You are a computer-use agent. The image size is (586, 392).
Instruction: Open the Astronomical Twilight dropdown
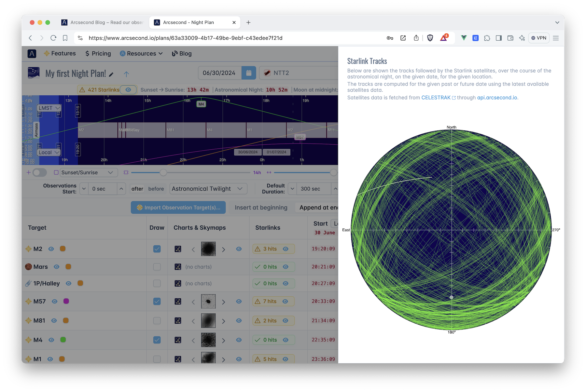[x=208, y=188]
